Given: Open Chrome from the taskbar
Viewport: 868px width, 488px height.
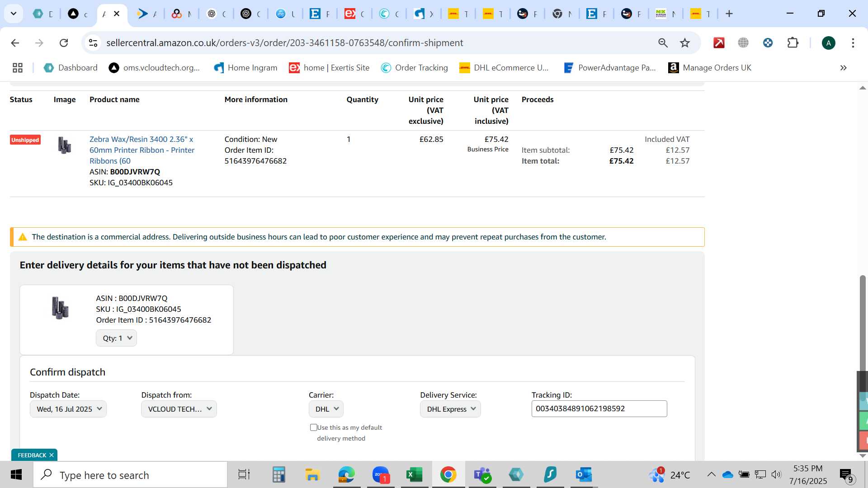Looking at the screenshot, I should (448, 475).
